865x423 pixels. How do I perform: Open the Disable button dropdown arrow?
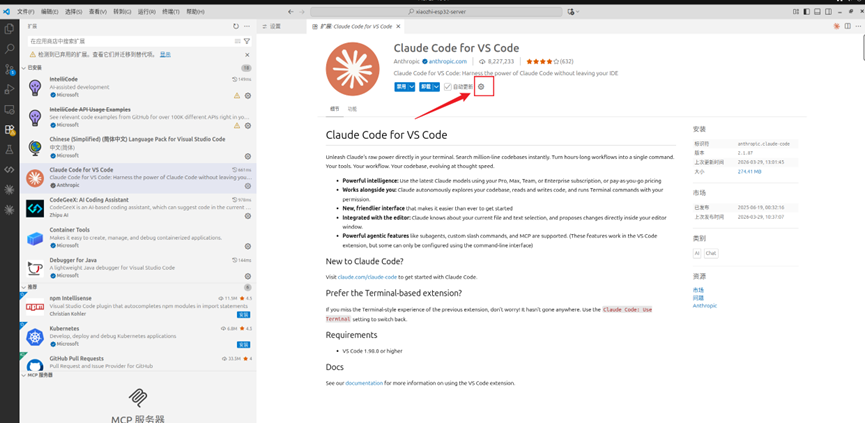[412, 87]
